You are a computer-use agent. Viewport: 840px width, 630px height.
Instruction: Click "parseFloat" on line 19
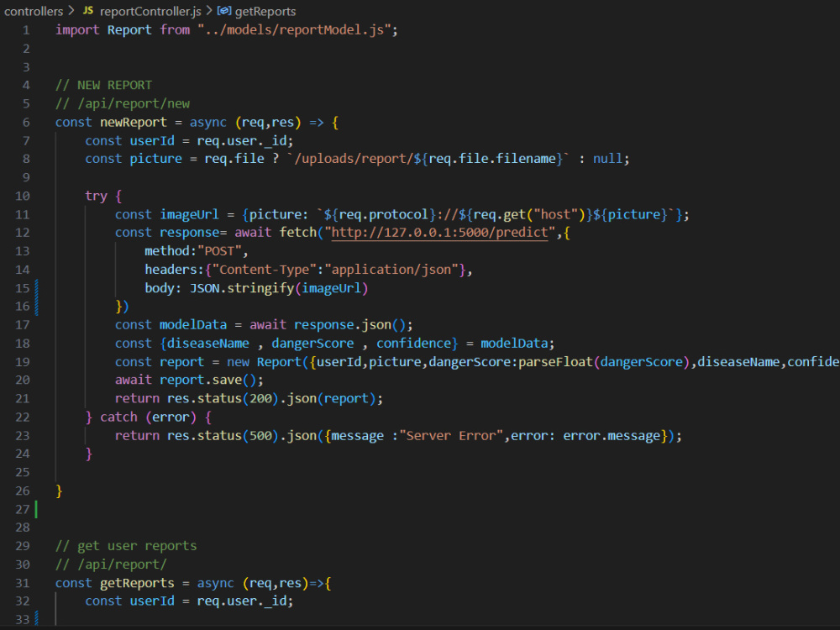coord(555,362)
